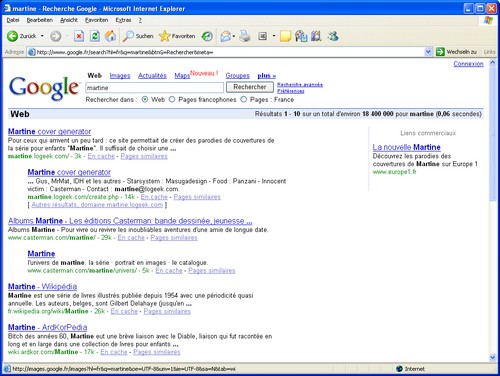Open the Ansicht menu
This screenshot has height=376, width=500.
69,20
